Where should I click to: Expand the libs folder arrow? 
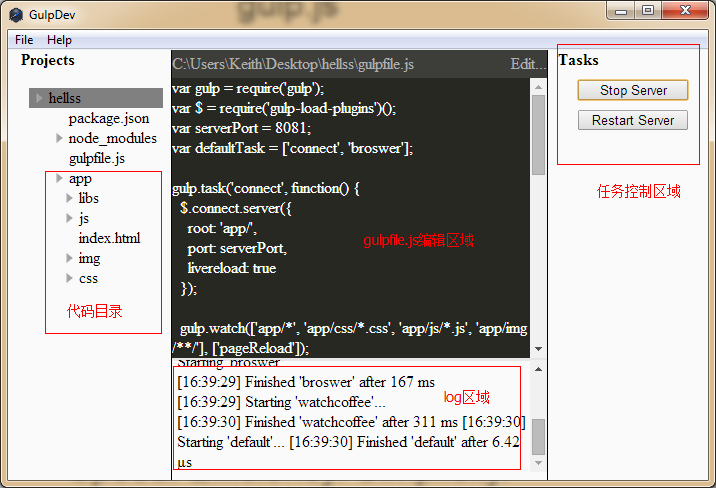pyautogui.click(x=69, y=198)
